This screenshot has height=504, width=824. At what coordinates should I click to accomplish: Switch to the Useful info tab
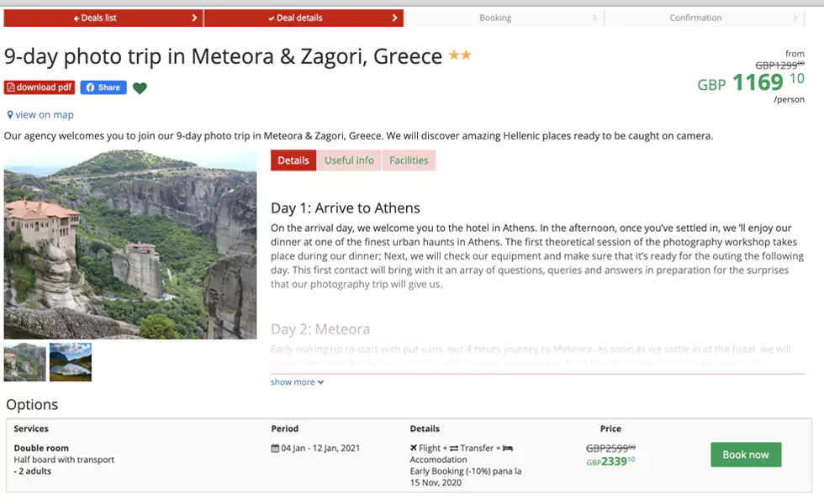point(349,160)
